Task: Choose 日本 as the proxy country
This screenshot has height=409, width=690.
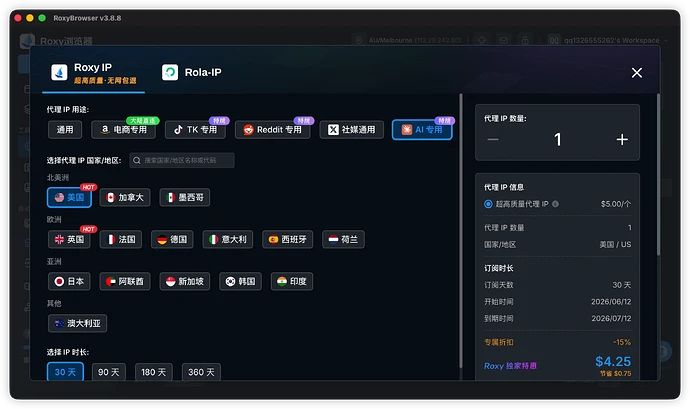Action: 69,281
